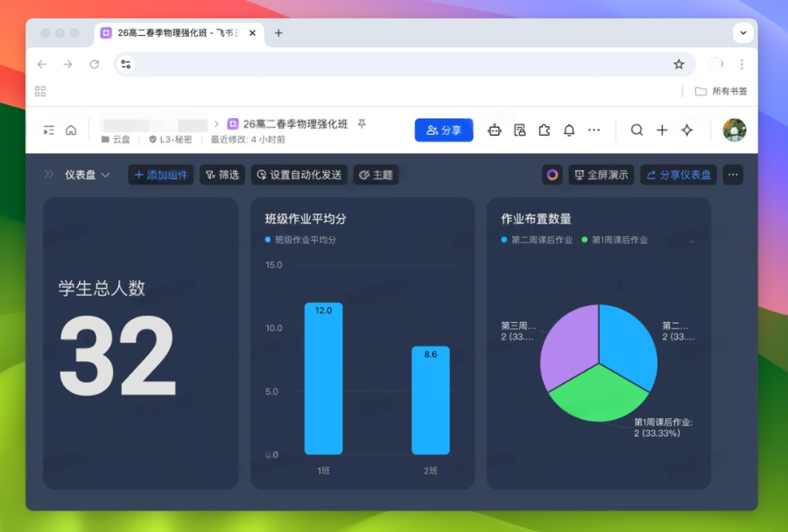Open the apps grid in bookmarks bar
Image resolution: width=788 pixels, height=532 pixels.
(40, 91)
